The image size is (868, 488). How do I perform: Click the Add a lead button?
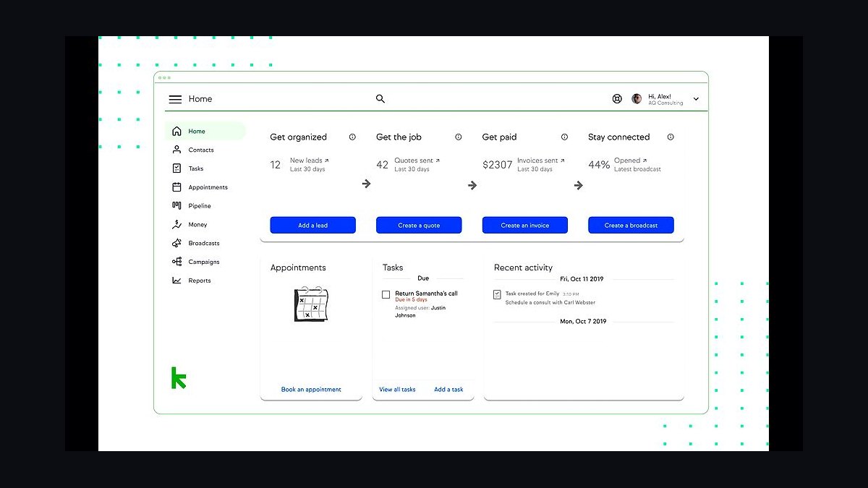[313, 225]
